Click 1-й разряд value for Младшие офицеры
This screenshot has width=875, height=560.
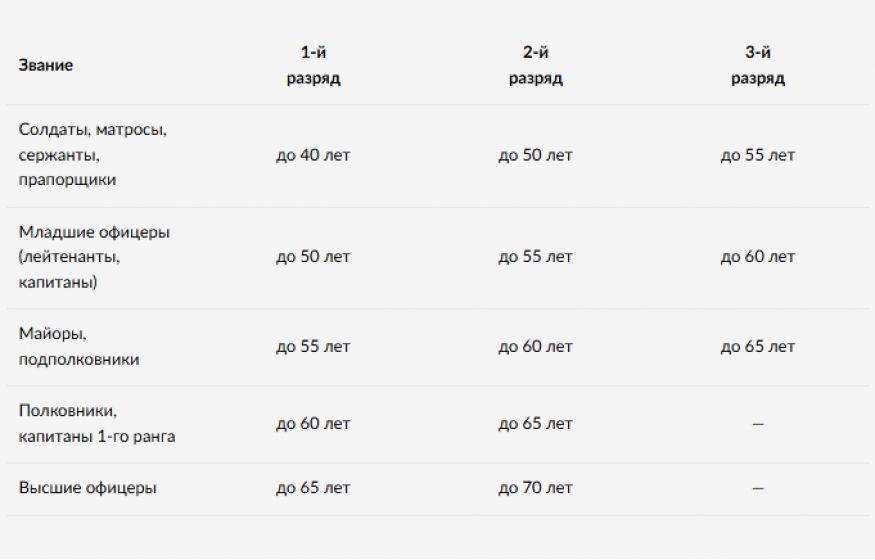click(x=313, y=257)
